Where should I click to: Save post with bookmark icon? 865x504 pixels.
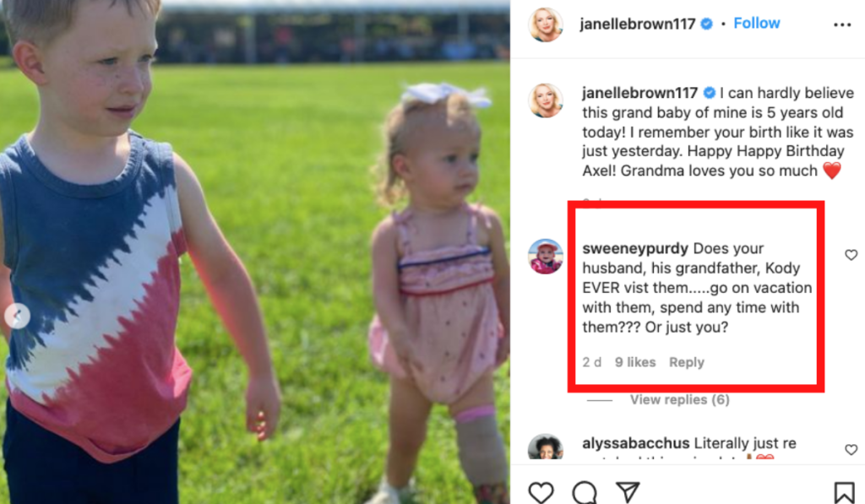tap(844, 492)
